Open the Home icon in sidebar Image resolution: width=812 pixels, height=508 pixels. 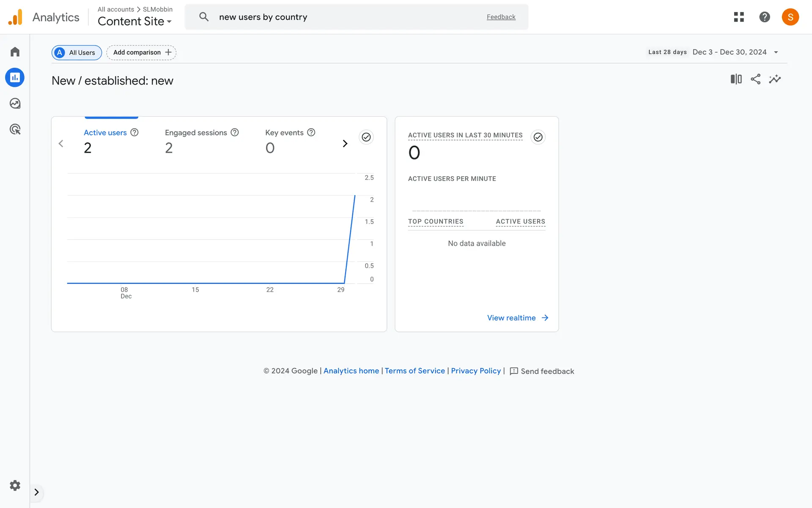[x=15, y=52]
